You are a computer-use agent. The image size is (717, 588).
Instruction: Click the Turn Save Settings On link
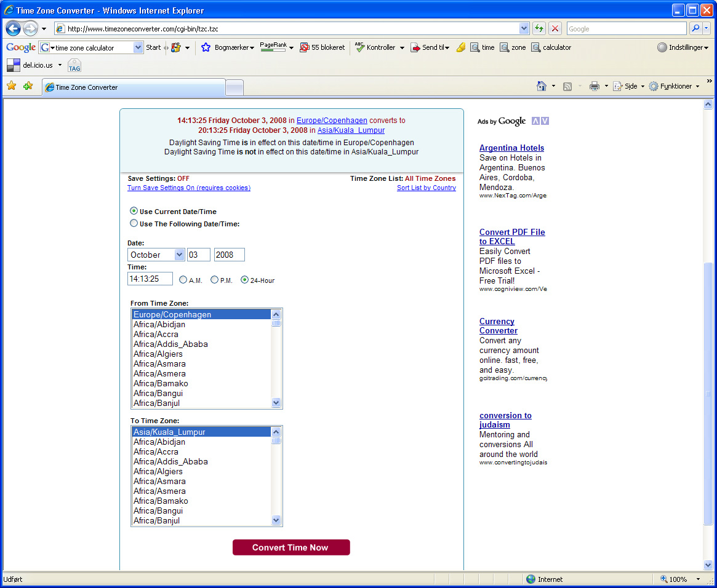189,188
